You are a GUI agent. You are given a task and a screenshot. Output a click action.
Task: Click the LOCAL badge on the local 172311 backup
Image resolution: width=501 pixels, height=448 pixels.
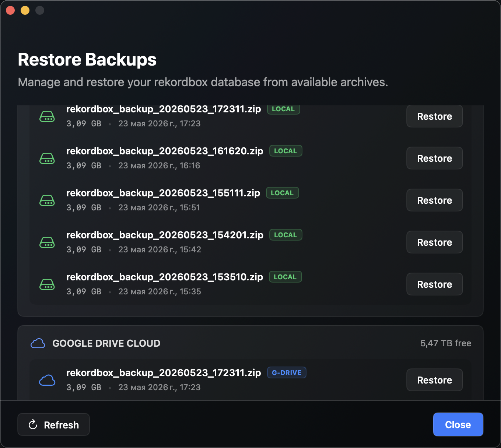(284, 109)
